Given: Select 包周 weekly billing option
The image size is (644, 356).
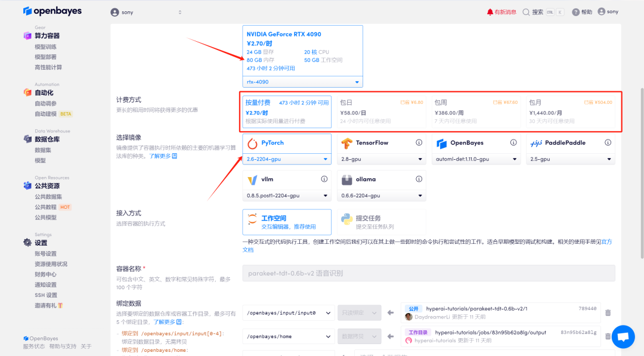Looking at the screenshot, I should coord(476,112).
